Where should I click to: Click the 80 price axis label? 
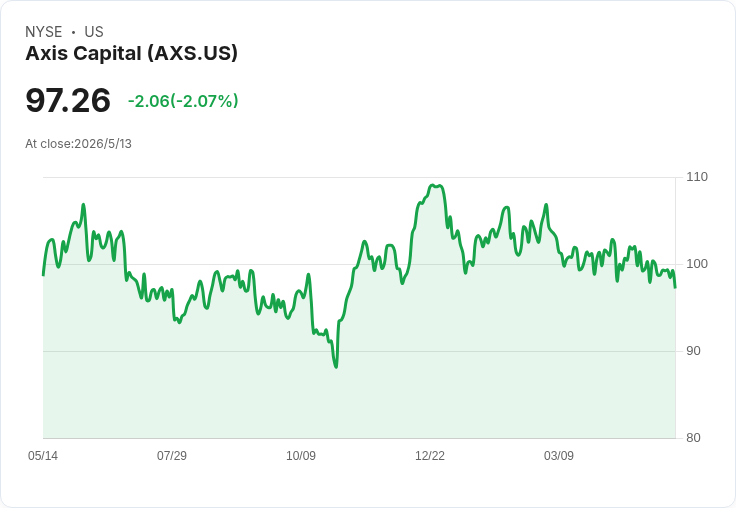click(x=693, y=438)
